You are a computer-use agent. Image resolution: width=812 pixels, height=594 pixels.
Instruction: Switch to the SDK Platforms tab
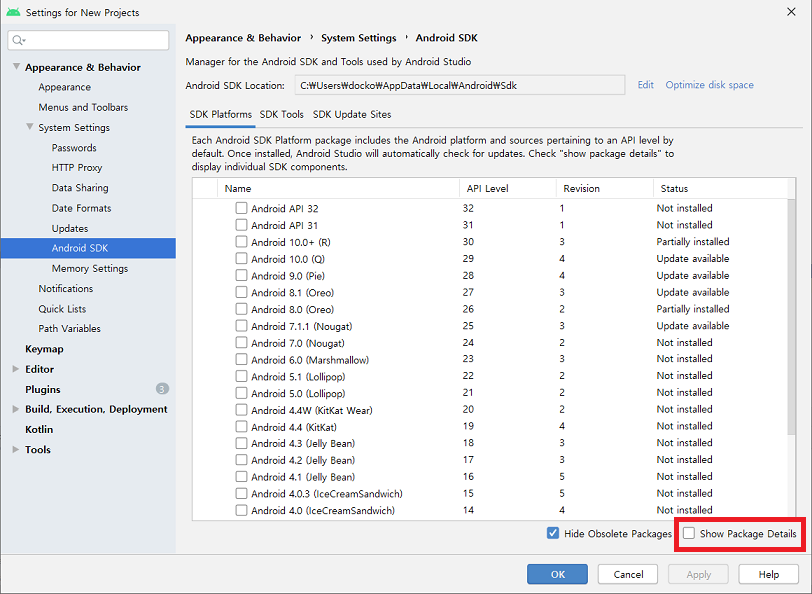point(221,114)
